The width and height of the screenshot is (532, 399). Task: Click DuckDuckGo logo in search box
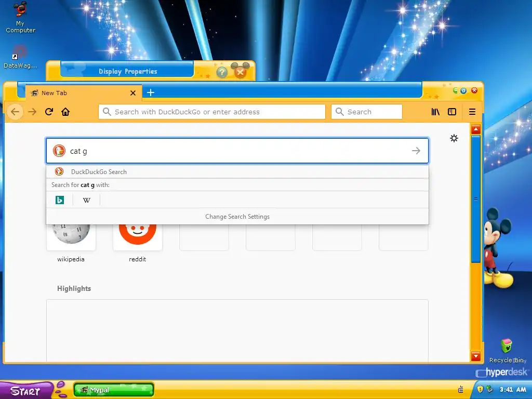pyautogui.click(x=59, y=151)
